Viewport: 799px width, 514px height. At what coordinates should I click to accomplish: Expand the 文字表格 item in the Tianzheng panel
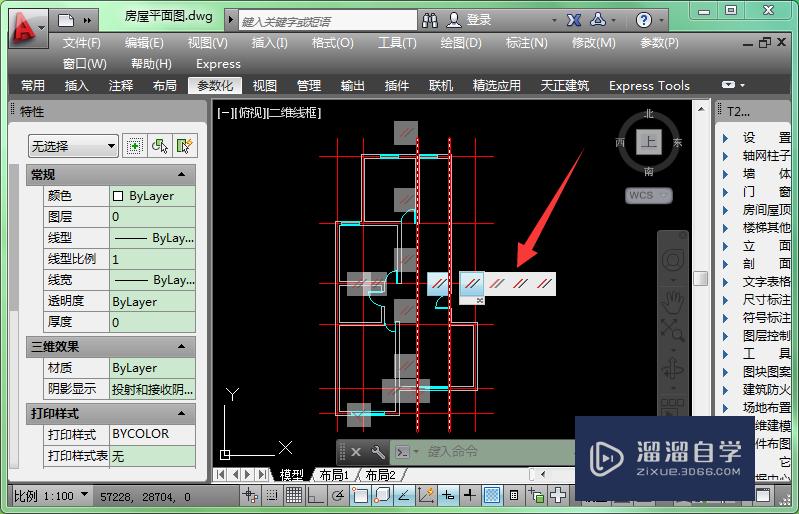click(x=726, y=282)
